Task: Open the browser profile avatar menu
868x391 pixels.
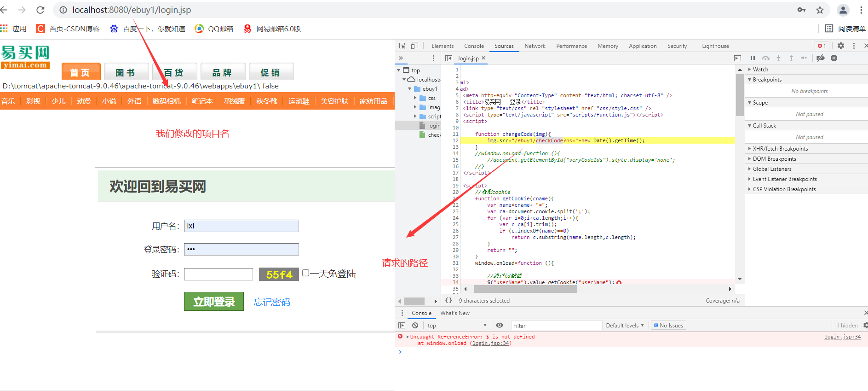Action: tap(843, 10)
